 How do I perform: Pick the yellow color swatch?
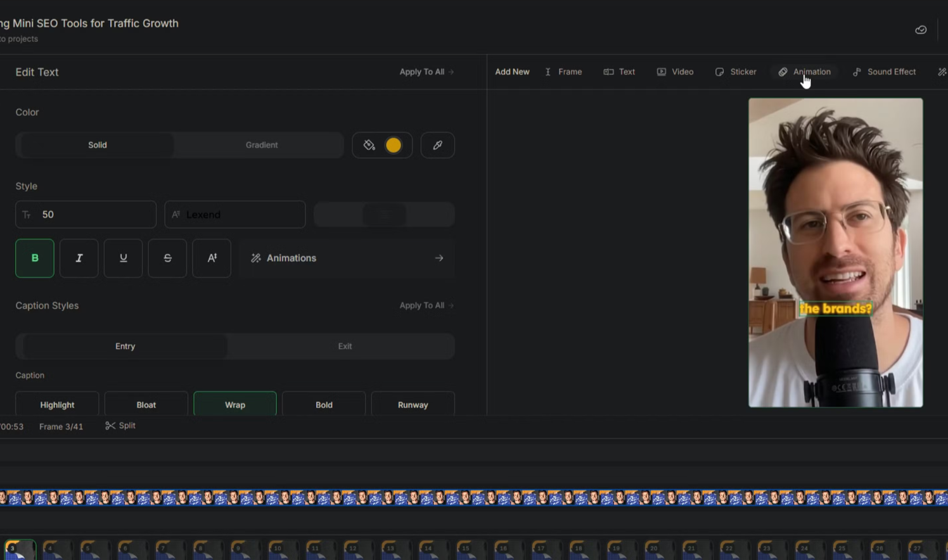(394, 145)
